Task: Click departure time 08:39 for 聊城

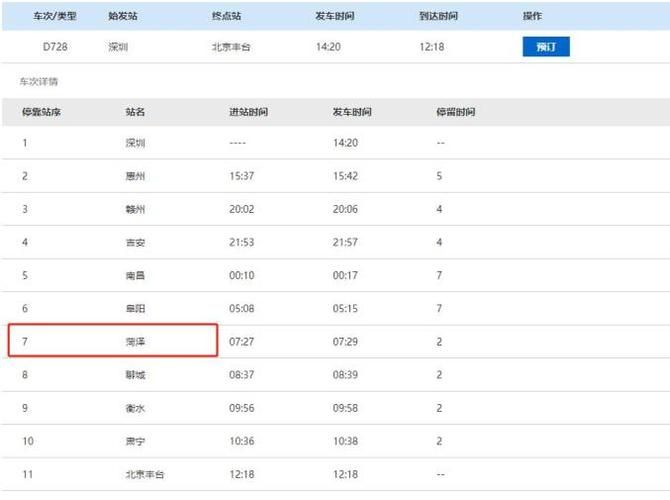Action: click(345, 375)
